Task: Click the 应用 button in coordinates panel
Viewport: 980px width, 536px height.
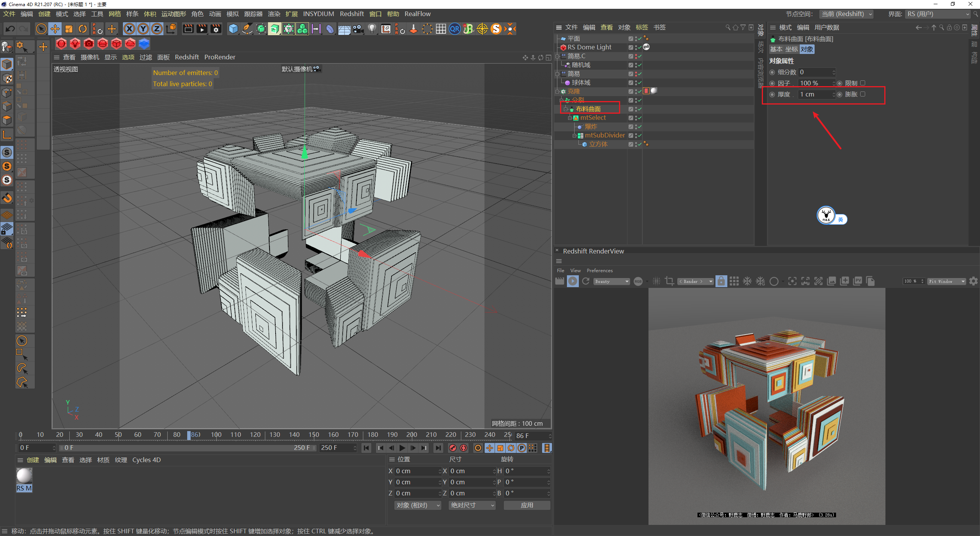Action: click(x=527, y=505)
